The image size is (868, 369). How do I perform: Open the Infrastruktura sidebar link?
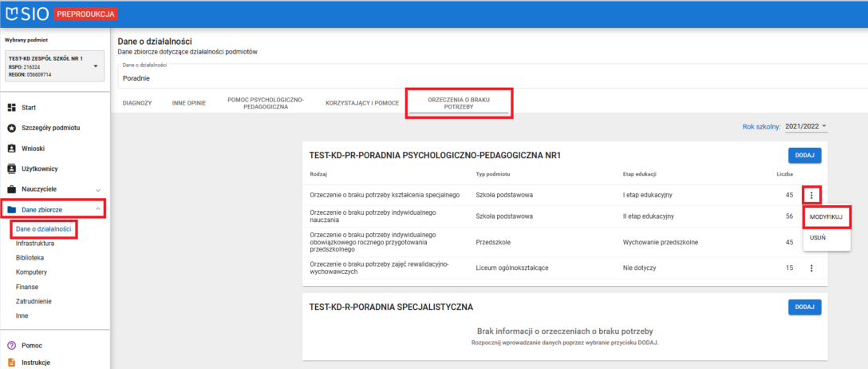coord(35,244)
